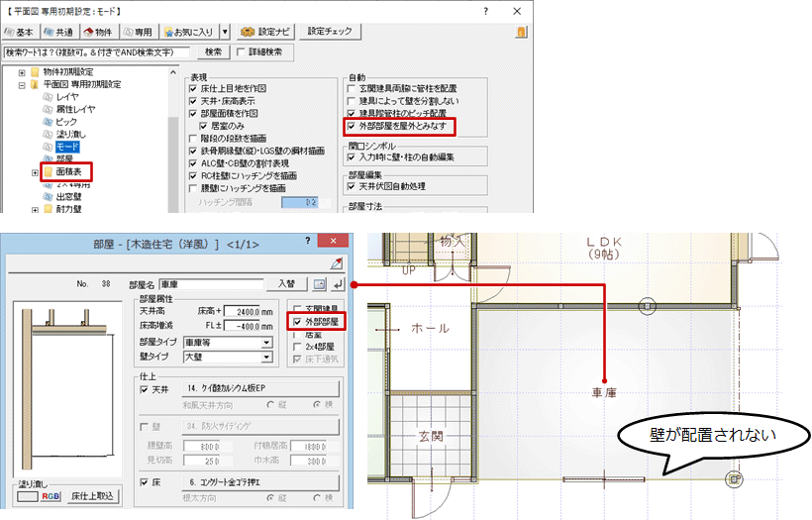The image size is (812, 520).
Task: Click the 塗り潰し fill color swatch
Action: (23, 494)
